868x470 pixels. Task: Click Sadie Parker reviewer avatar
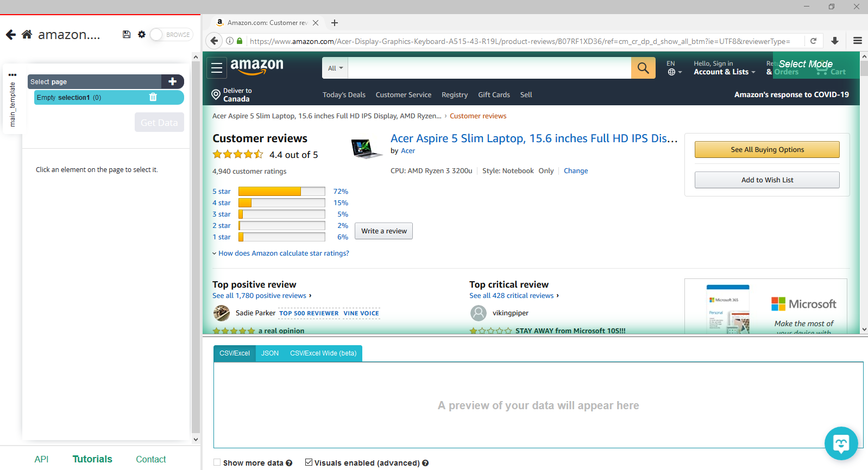221,313
